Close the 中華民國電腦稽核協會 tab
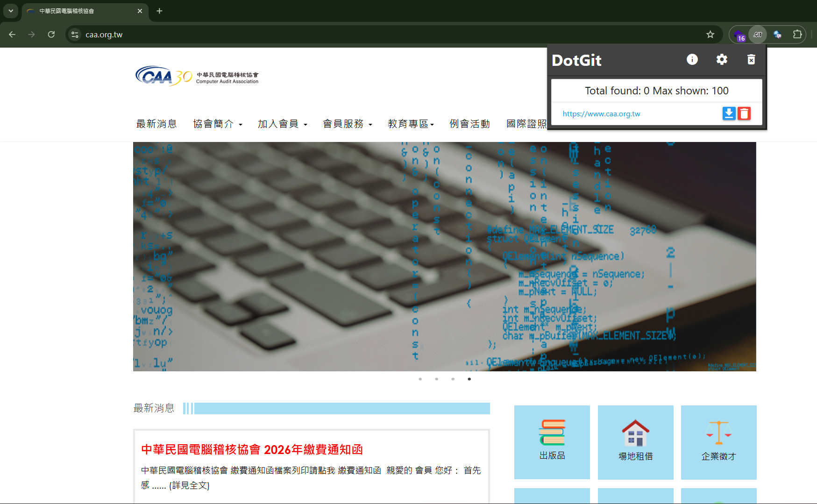The image size is (817, 504). coord(140,11)
